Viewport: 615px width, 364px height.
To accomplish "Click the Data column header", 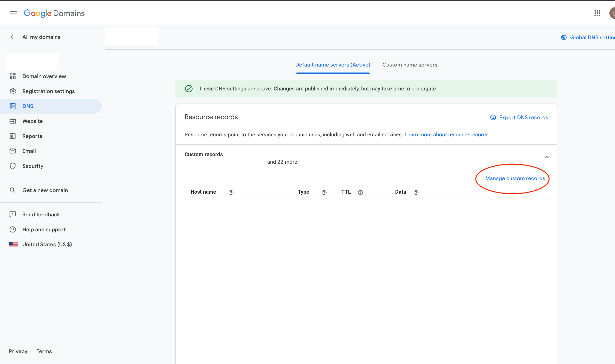I will click(401, 192).
